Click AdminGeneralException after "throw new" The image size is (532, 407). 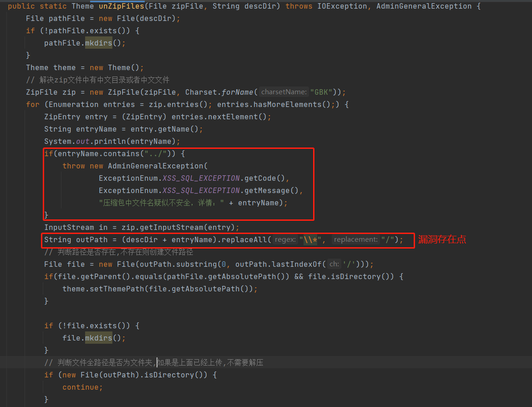pyautogui.click(x=155, y=166)
